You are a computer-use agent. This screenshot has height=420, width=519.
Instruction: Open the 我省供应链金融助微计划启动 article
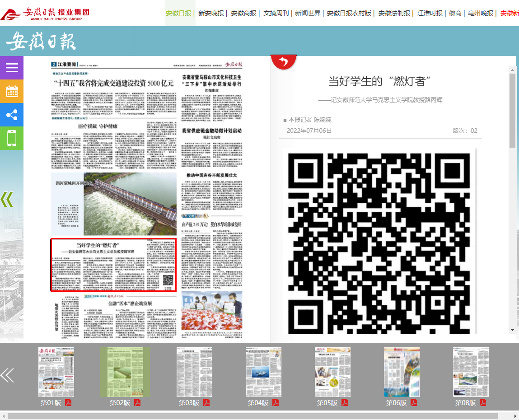(212, 131)
